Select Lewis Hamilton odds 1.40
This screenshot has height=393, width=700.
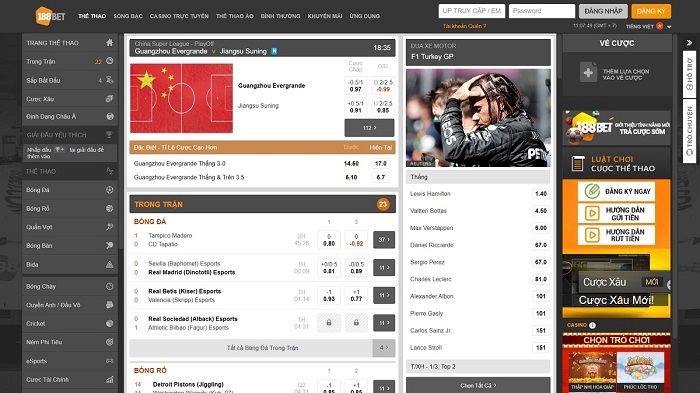pos(541,194)
